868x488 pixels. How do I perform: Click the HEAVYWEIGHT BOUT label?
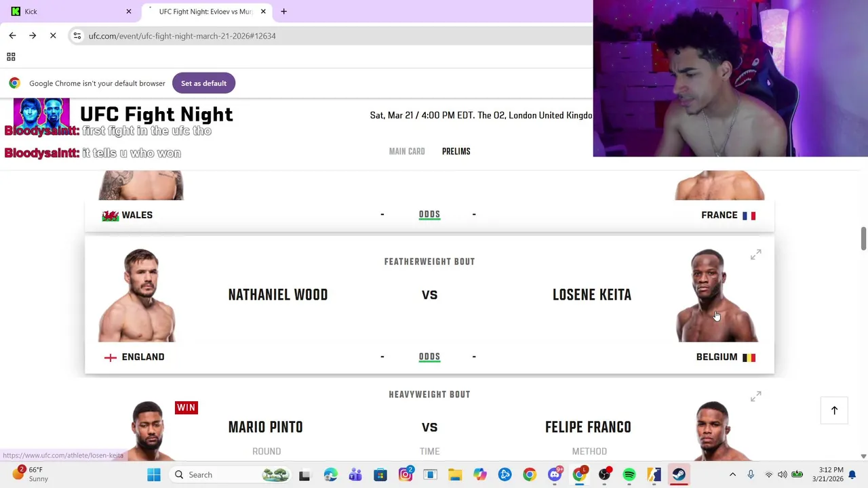tap(429, 394)
